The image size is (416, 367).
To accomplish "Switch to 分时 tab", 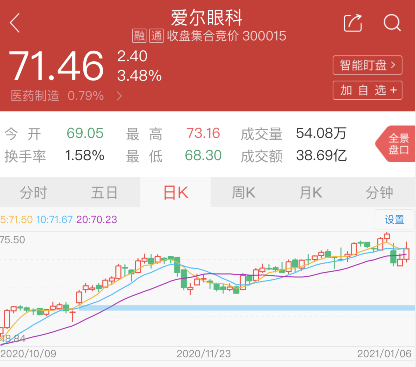I will coord(33,193).
